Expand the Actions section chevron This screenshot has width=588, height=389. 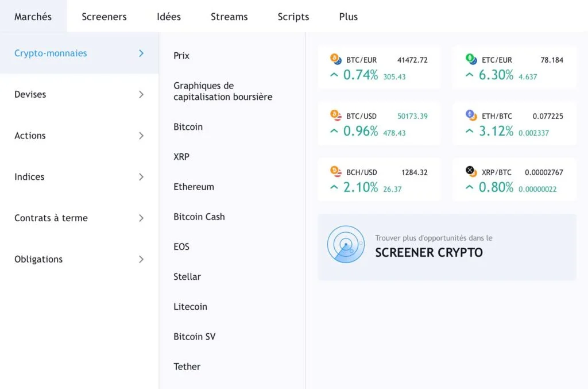pos(141,136)
